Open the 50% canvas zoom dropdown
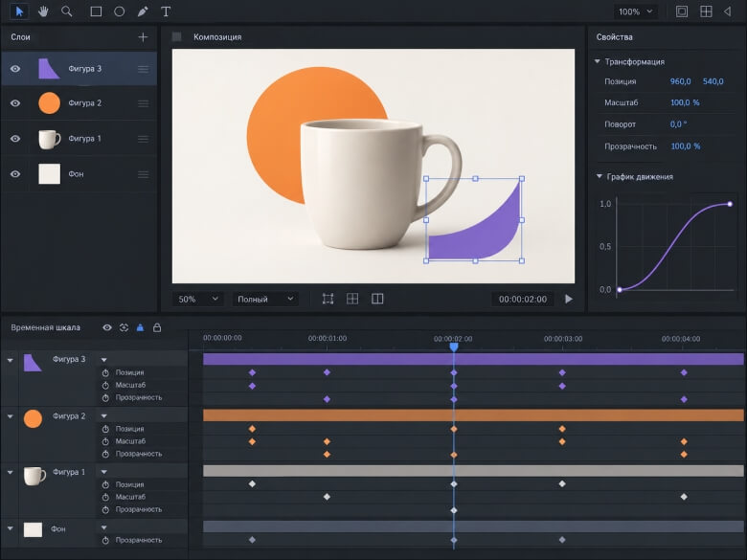This screenshot has width=747, height=560. 197,299
